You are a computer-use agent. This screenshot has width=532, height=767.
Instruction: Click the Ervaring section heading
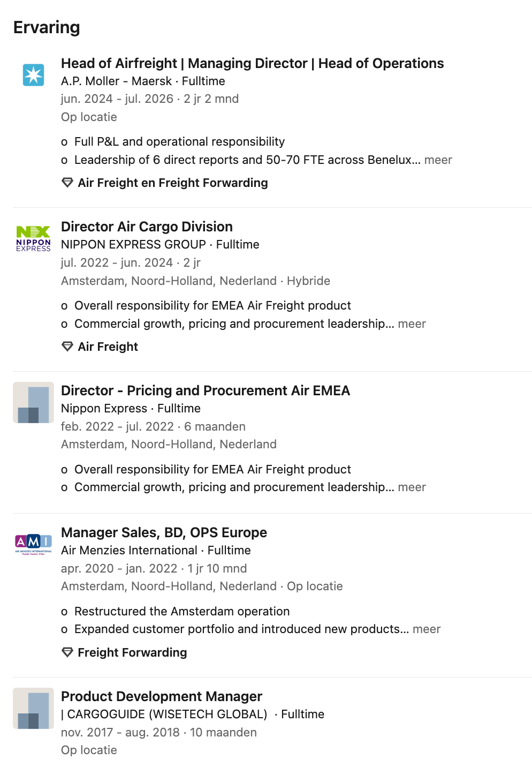(x=47, y=27)
